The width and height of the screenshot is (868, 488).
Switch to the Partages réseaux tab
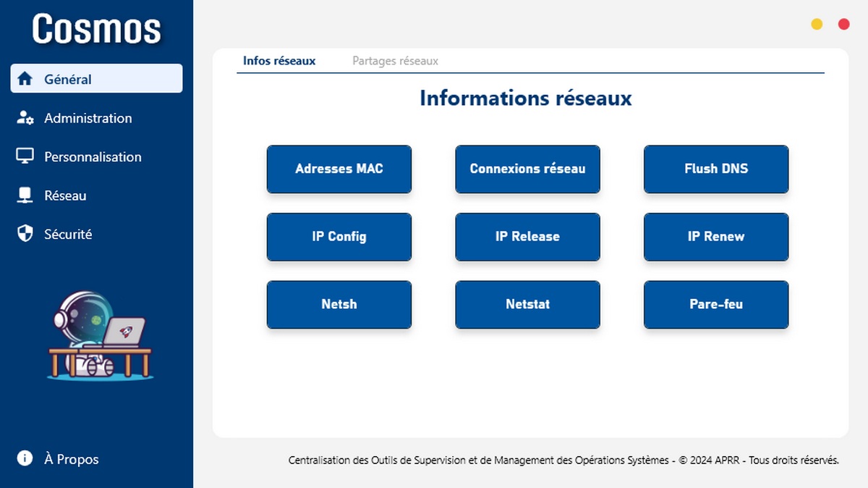pyautogui.click(x=395, y=61)
